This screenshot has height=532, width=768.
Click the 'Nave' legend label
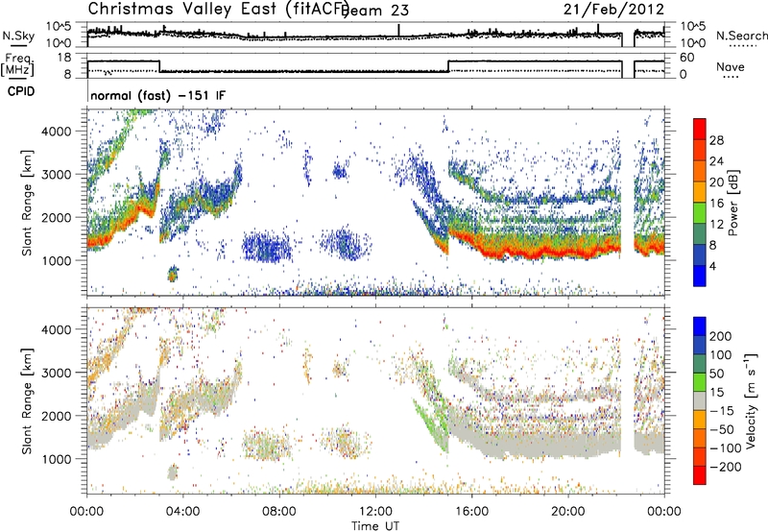[x=731, y=67]
